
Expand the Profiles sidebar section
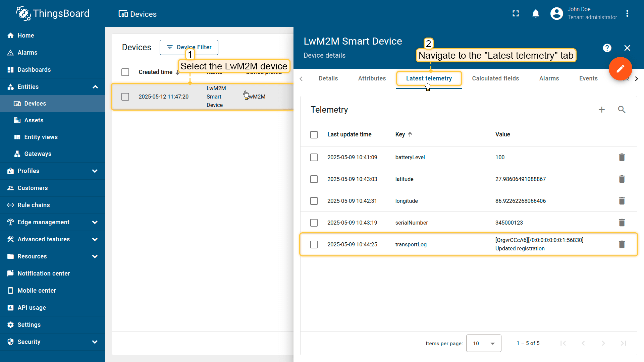[95, 171]
